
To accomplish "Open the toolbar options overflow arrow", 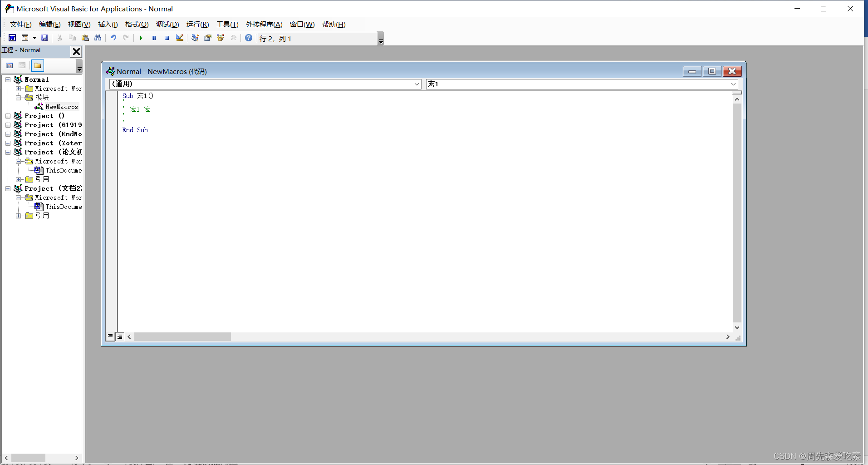I will coord(381,39).
